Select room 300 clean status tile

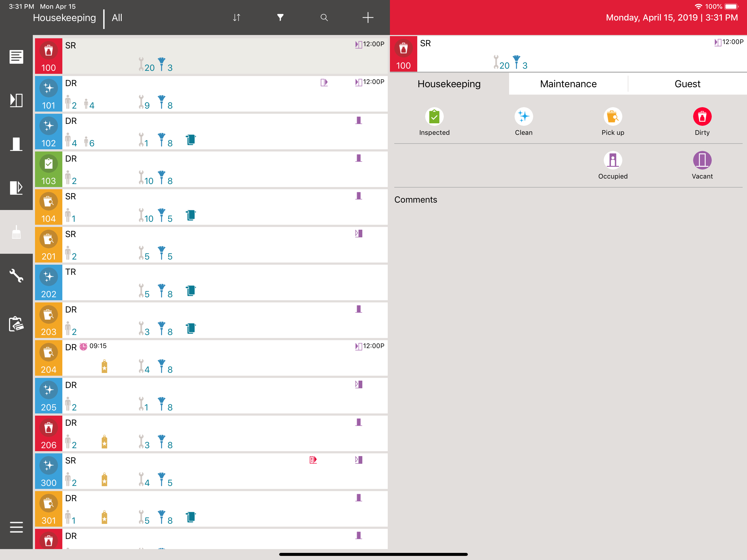click(49, 471)
